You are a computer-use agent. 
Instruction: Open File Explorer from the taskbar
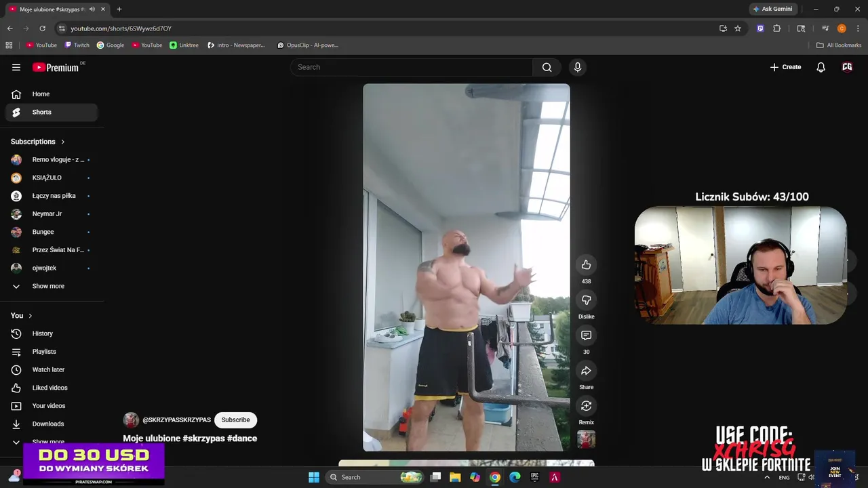point(455,477)
